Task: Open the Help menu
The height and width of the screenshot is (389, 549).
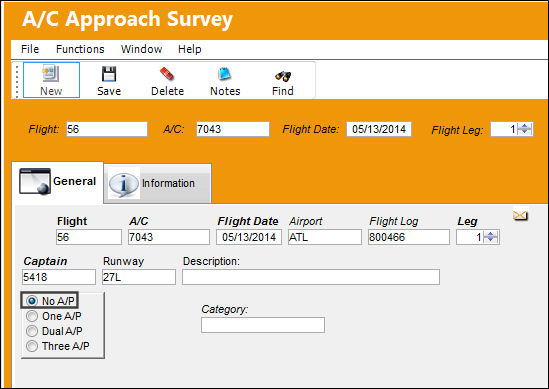Action: 189,49
